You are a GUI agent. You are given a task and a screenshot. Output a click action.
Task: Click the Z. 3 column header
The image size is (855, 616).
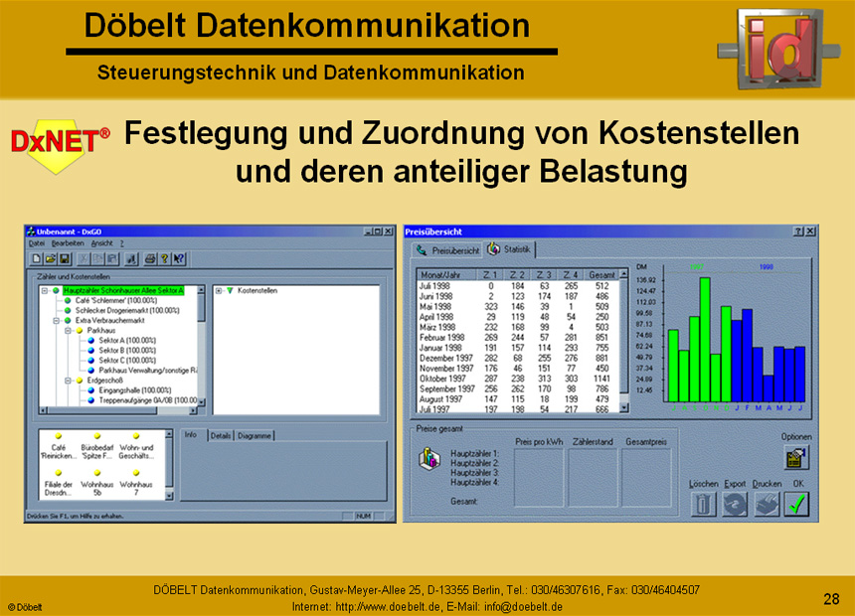tap(544, 275)
